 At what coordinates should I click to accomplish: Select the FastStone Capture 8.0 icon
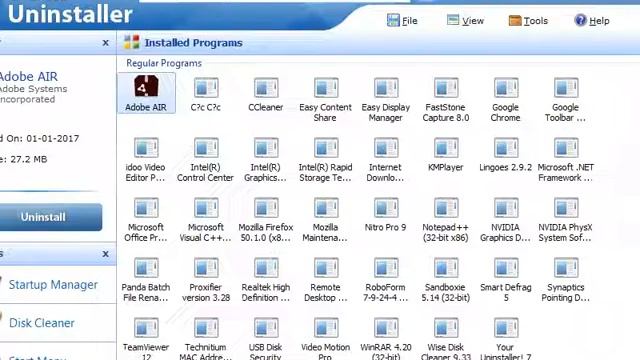(446, 87)
